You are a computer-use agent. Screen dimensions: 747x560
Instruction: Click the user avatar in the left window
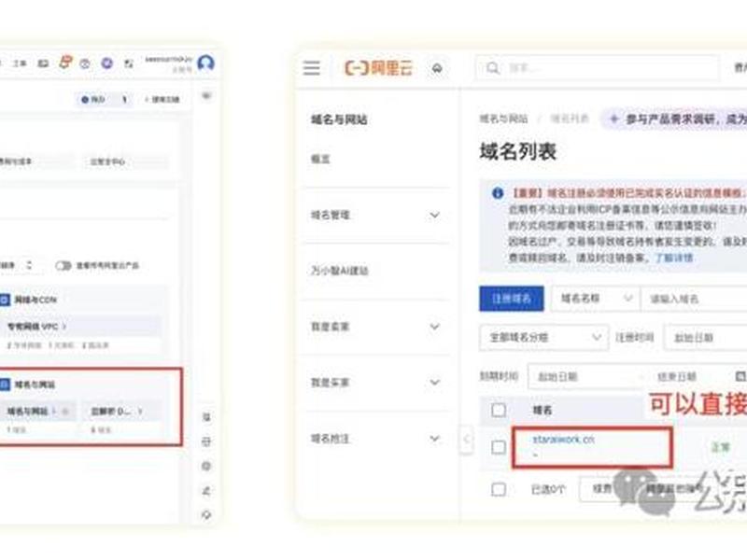click(x=205, y=63)
